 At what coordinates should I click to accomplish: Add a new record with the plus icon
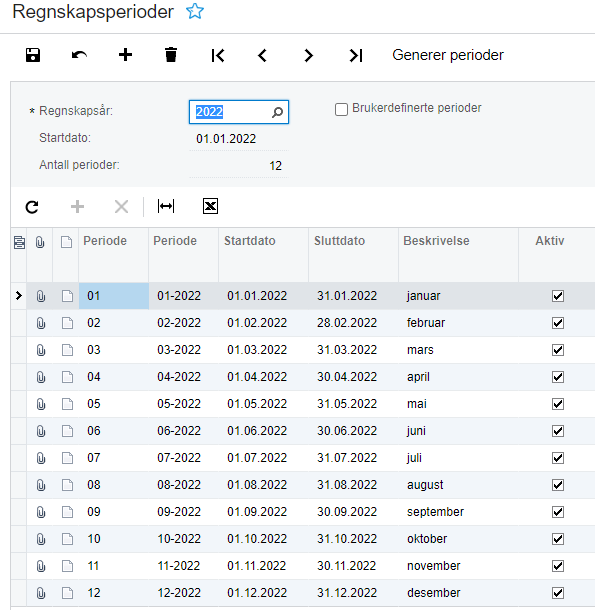125,55
